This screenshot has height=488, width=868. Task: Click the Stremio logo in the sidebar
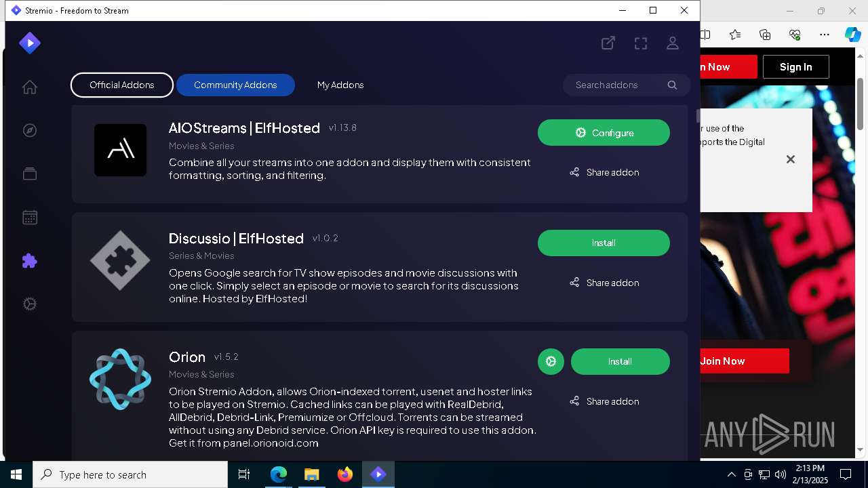(29, 43)
